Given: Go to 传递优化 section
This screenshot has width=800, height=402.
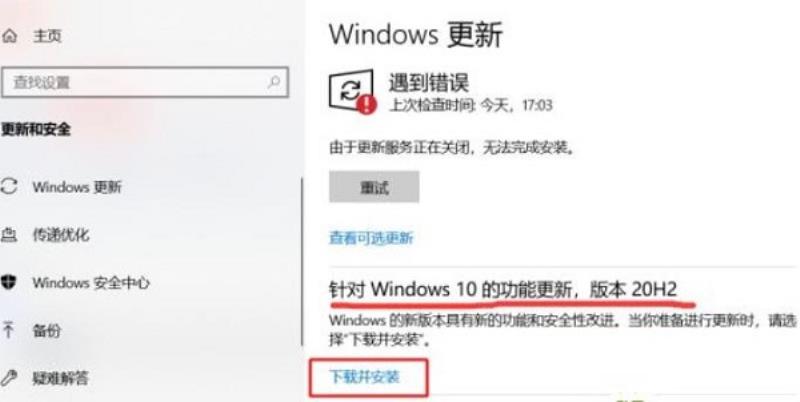Looking at the screenshot, I should [61, 235].
